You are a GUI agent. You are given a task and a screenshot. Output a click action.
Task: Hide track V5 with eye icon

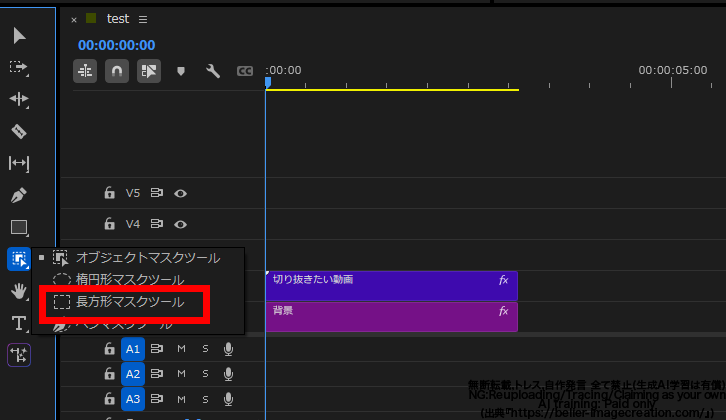pos(181,193)
